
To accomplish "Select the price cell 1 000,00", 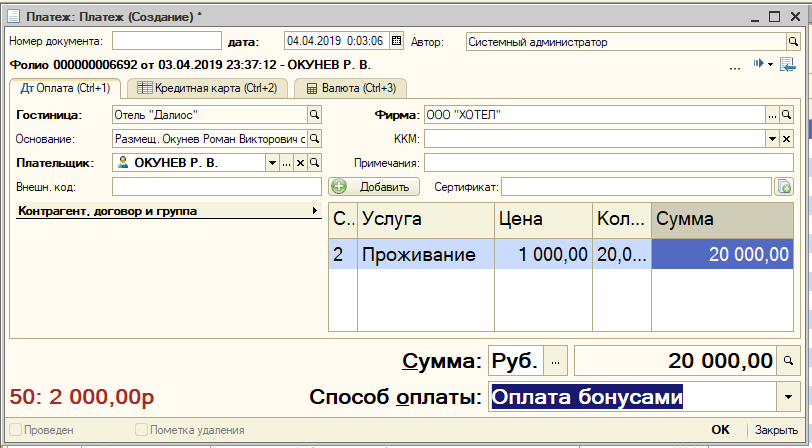I will point(543,254).
